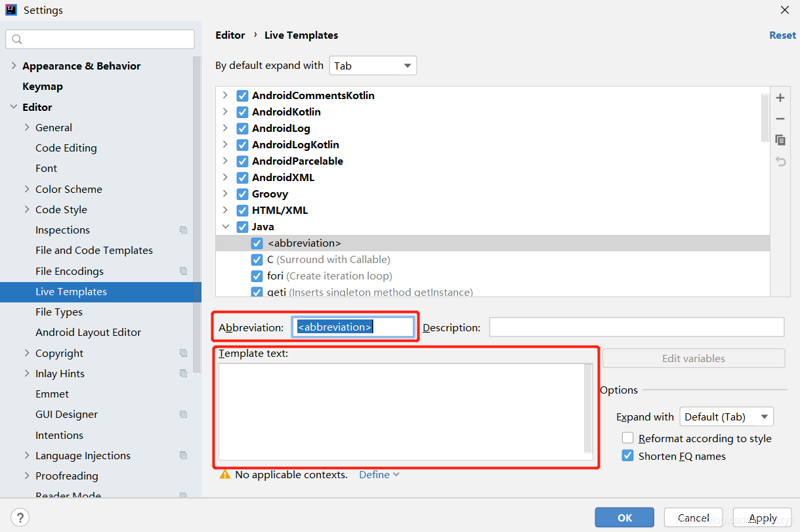Go to Code Editing settings
Image resolution: width=800 pixels, height=532 pixels.
click(x=66, y=148)
